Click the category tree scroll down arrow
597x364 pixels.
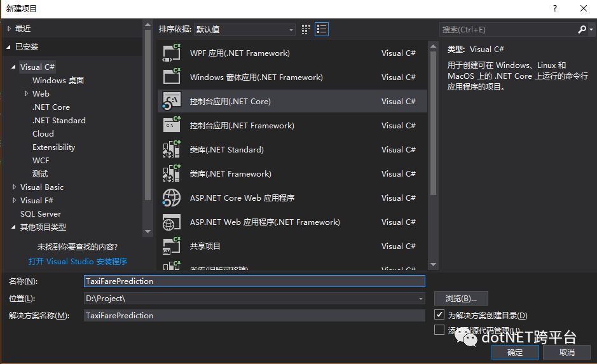click(x=148, y=231)
